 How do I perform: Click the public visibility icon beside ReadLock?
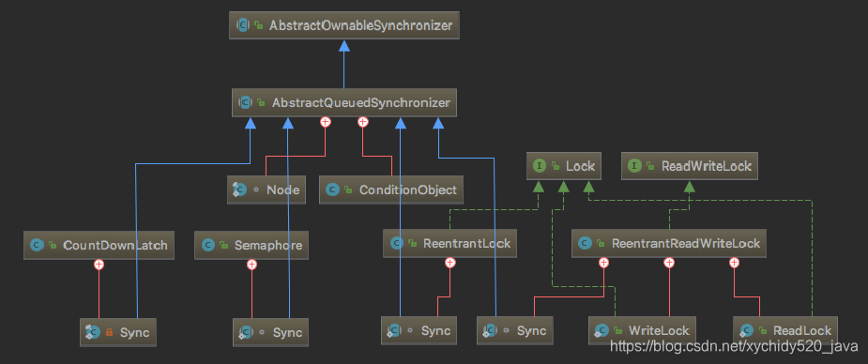pyautogui.click(x=762, y=331)
